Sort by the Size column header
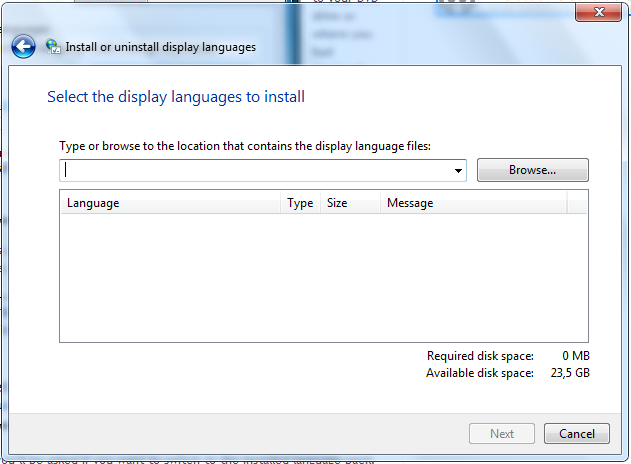The height and width of the screenshot is (464, 631). [x=350, y=203]
